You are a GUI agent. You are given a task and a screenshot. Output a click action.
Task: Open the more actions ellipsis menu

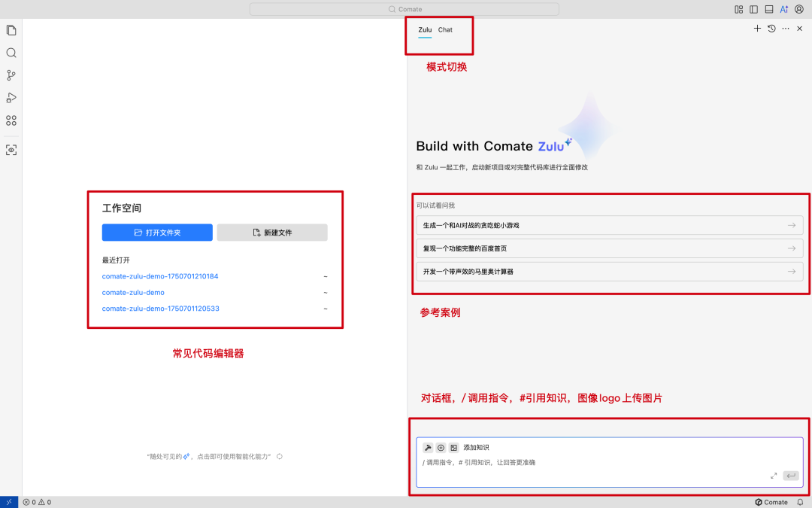pyautogui.click(x=786, y=29)
